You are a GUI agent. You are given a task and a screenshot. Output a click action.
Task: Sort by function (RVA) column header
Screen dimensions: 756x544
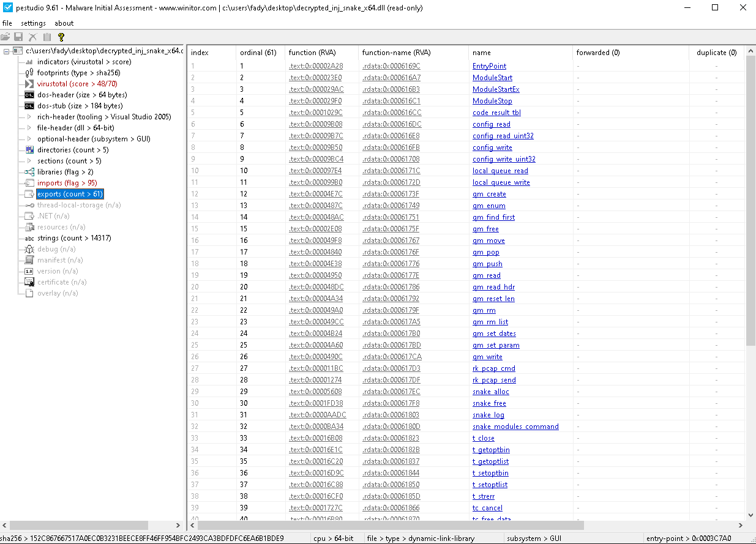pyautogui.click(x=321, y=53)
